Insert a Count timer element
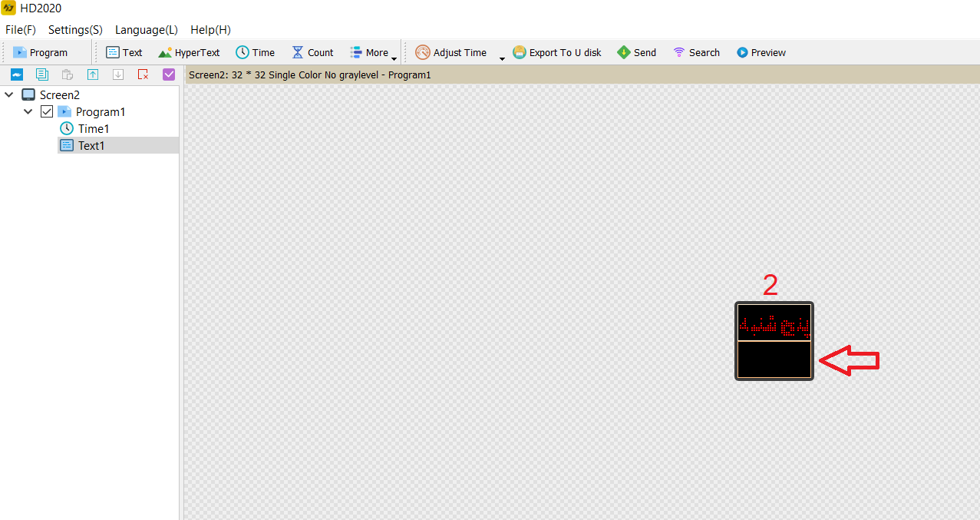 pos(312,53)
